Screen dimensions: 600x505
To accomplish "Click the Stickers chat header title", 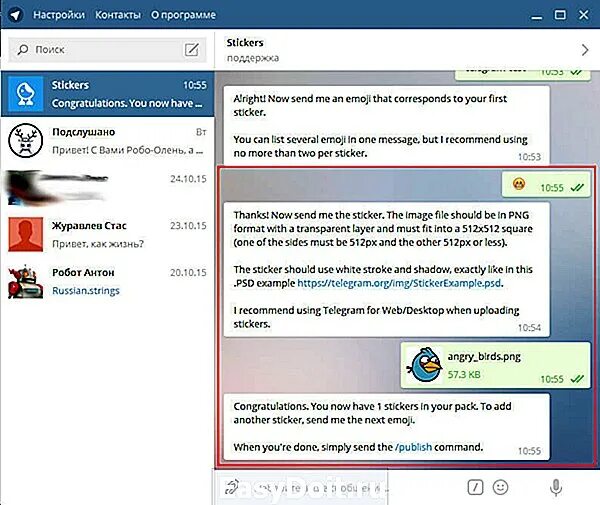I will click(245, 42).
